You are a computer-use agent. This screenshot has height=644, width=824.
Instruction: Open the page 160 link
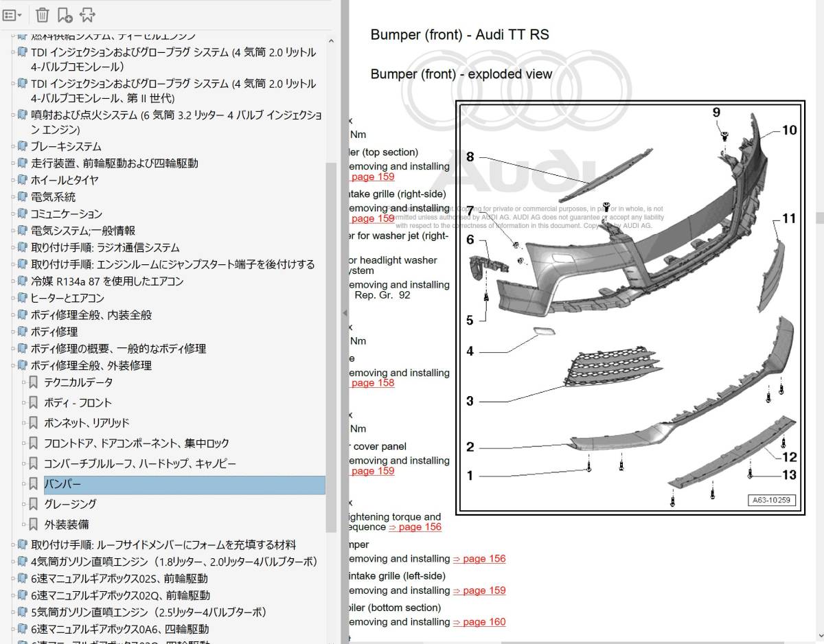[479, 622]
